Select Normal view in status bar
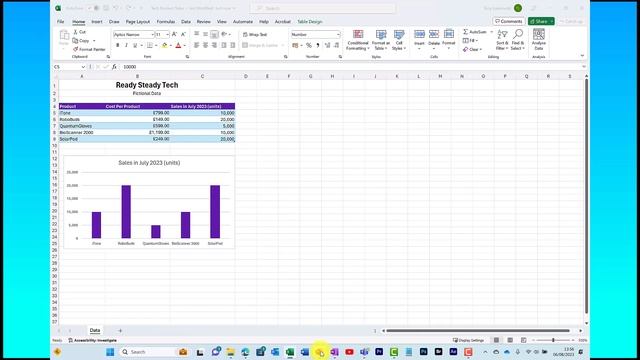The image size is (640, 360). 496,340
